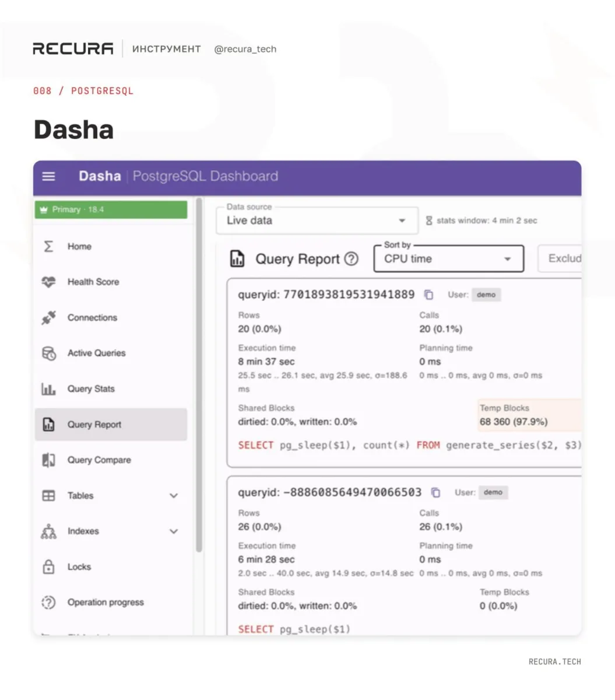Click the Execution time 6 min 28 sec value
This screenshot has height=700, width=615.
click(266, 559)
